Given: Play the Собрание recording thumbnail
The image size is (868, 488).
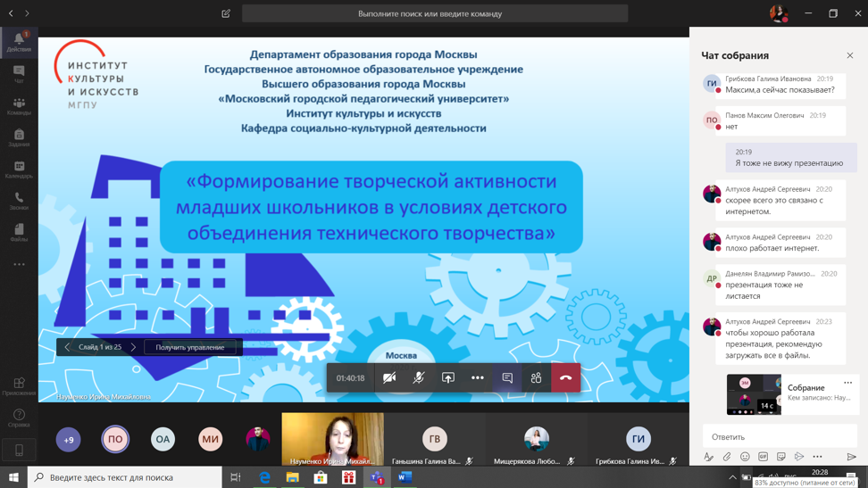Looking at the screenshot, I should pyautogui.click(x=754, y=394).
